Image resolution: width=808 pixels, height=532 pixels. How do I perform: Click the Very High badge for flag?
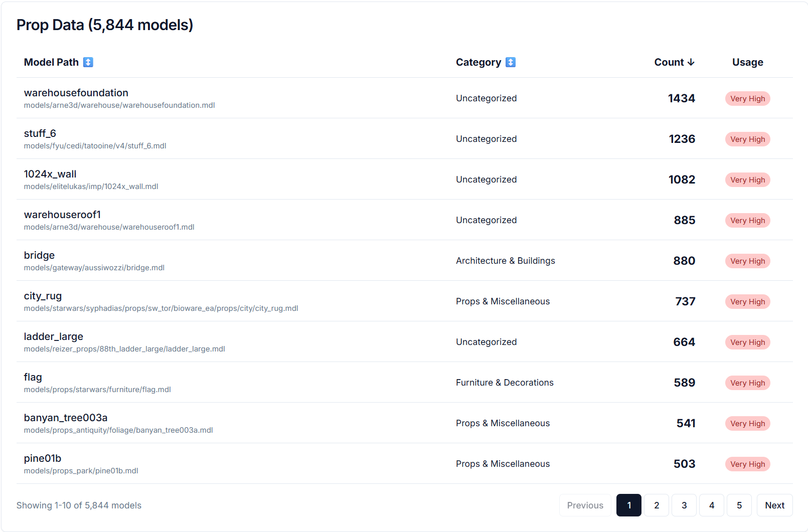click(x=747, y=383)
